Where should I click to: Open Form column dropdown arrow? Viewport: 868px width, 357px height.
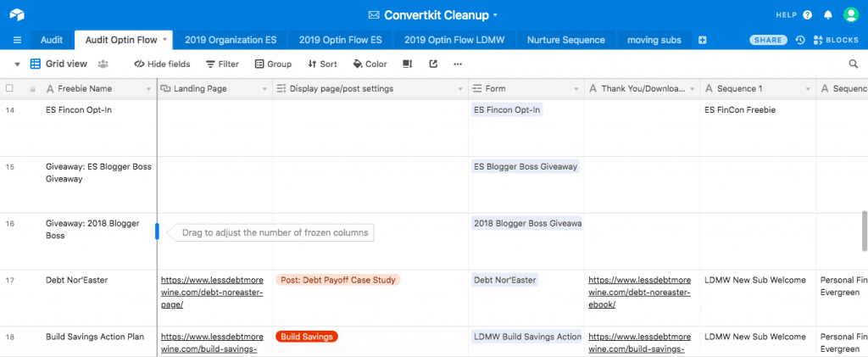point(576,88)
